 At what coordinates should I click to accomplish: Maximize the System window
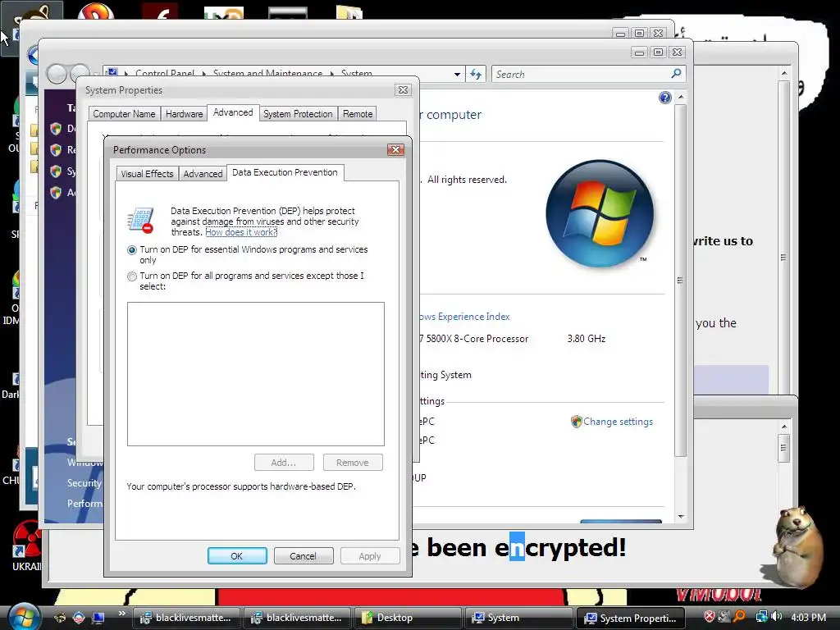659,52
